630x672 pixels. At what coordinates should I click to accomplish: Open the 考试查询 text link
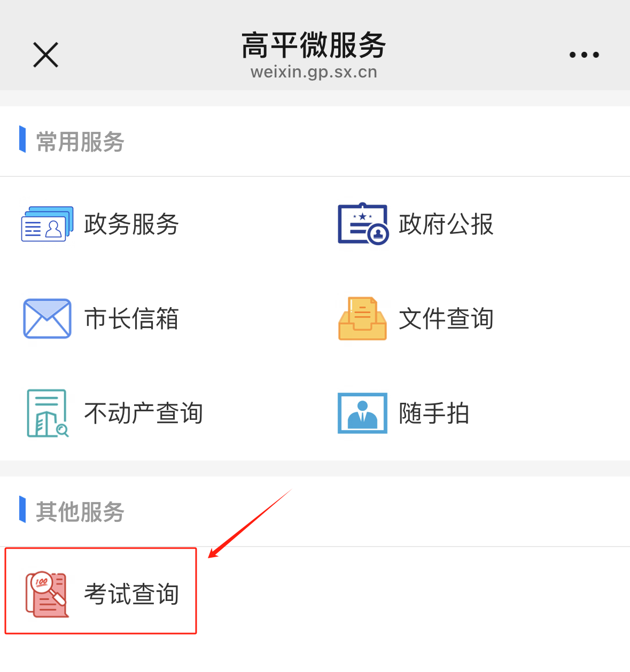click(x=131, y=594)
